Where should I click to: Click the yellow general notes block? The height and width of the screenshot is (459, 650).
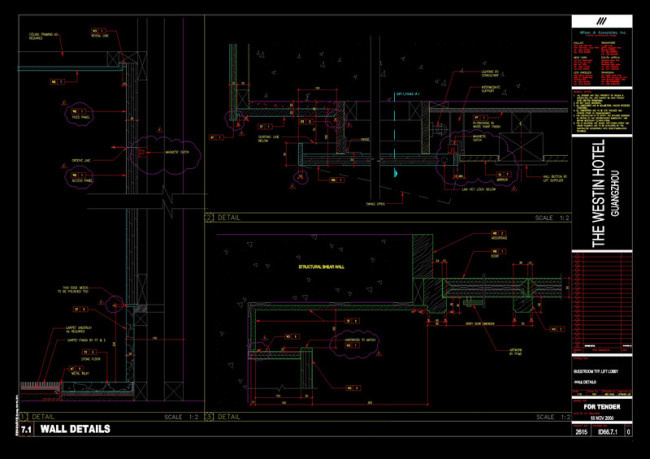pyautogui.click(x=601, y=112)
